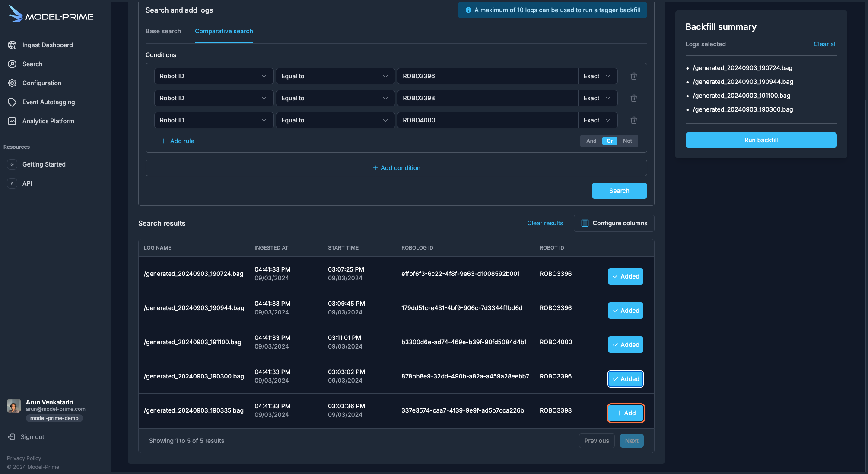Open Event Autotagging page
This screenshot has height=474, width=868.
[x=48, y=102]
